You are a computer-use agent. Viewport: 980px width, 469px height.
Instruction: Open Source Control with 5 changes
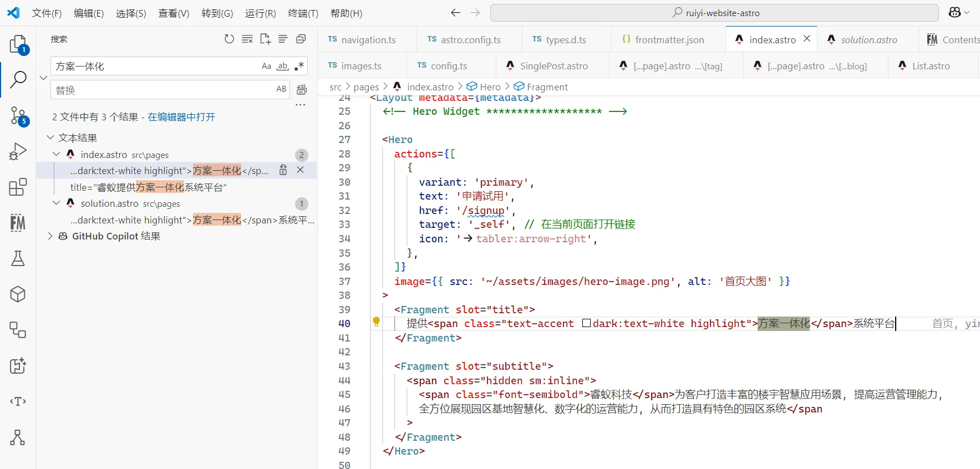coord(18,116)
